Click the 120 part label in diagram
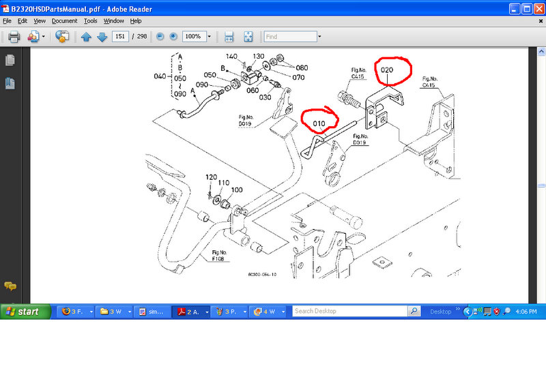The width and height of the screenshot is (546, 392). pos(211,177)
